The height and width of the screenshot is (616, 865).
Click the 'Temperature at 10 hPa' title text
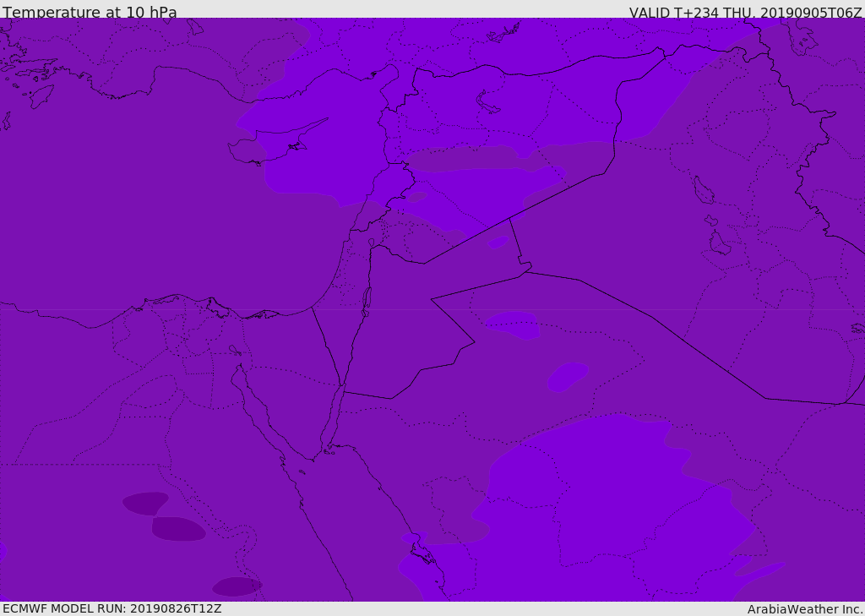point(90,12)
